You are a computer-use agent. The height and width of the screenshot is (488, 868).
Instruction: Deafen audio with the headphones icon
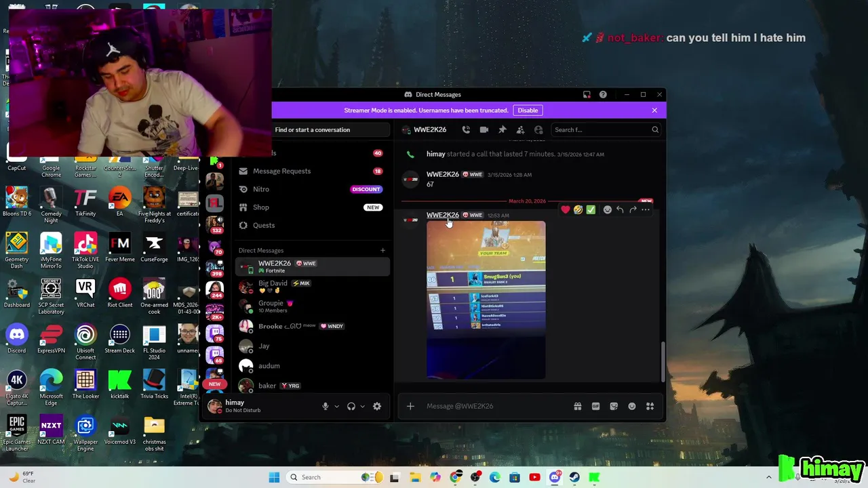coord(351,407)
